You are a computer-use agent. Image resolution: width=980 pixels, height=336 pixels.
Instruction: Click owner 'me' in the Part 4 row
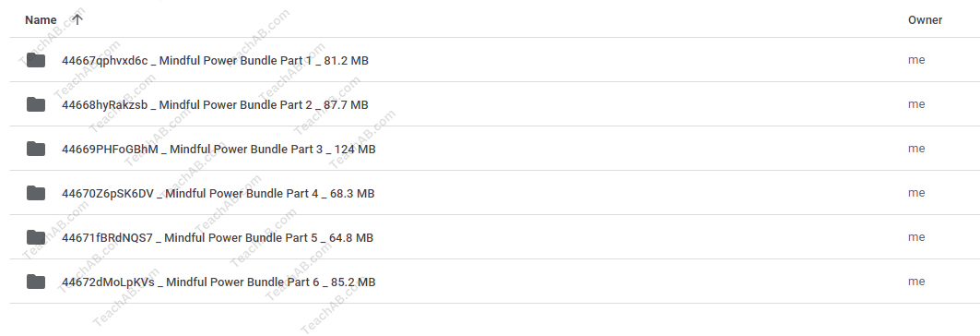[916, 193]
